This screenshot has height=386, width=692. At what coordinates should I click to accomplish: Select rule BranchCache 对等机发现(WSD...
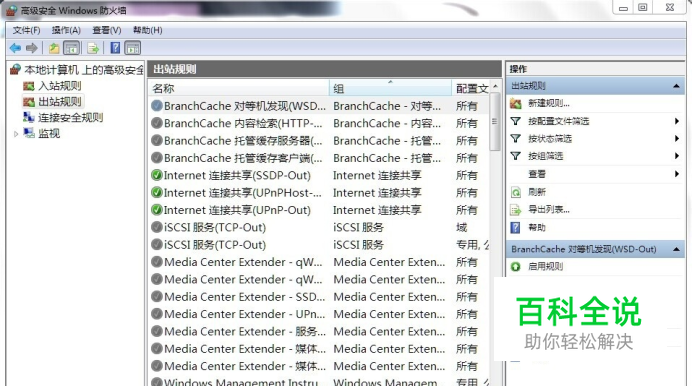point(244,106)
